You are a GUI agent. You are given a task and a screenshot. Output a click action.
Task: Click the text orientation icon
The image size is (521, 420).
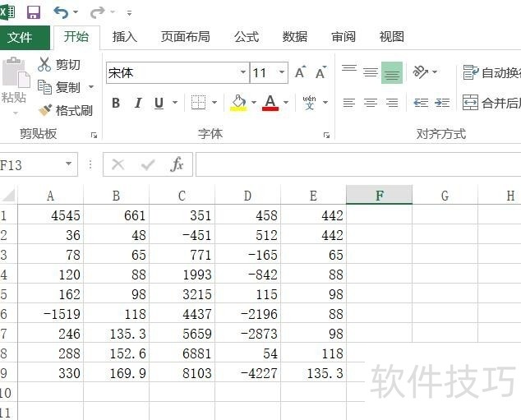pos(420,72)
